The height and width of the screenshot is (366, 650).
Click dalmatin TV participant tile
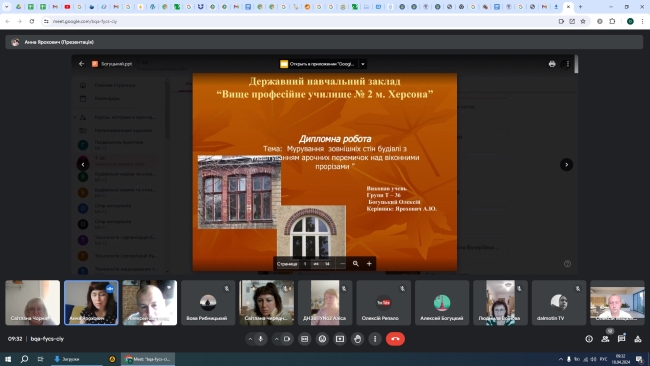[x=559, y=303]
